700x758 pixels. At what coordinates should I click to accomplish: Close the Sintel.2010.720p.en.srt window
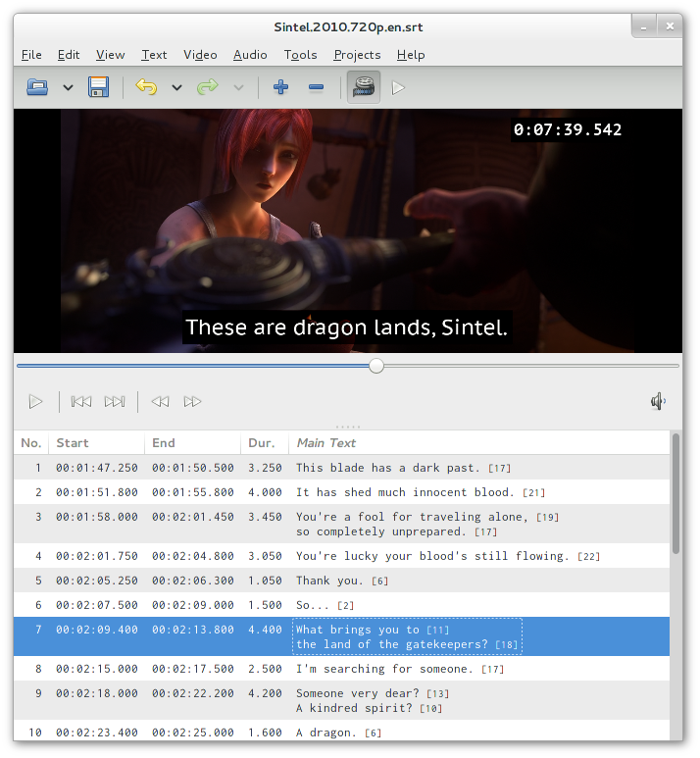[670, 26]
